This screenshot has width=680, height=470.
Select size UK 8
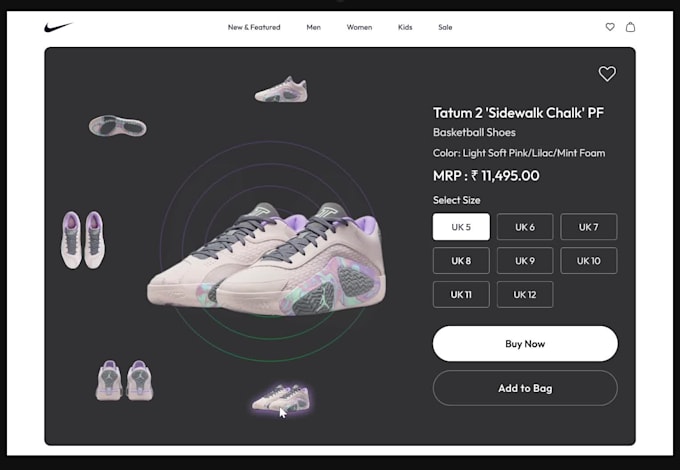click(x=461, y=261)
